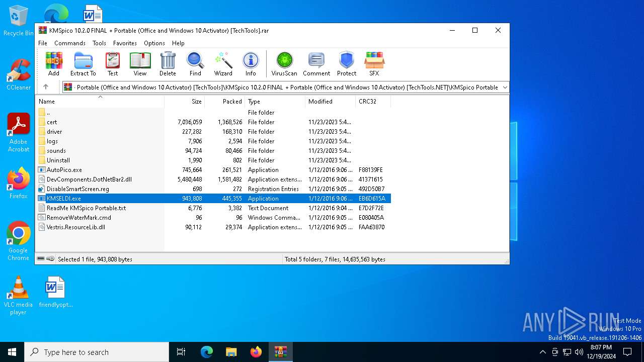Click the taskbar search box
This screenshot has width=644, height=362.
coord(97,352)
